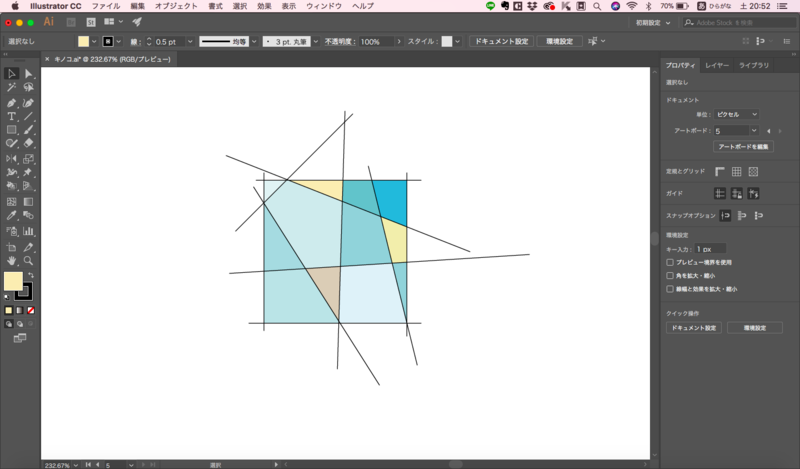Toggle show guides icon in ガイド

[x=719, y=193]
